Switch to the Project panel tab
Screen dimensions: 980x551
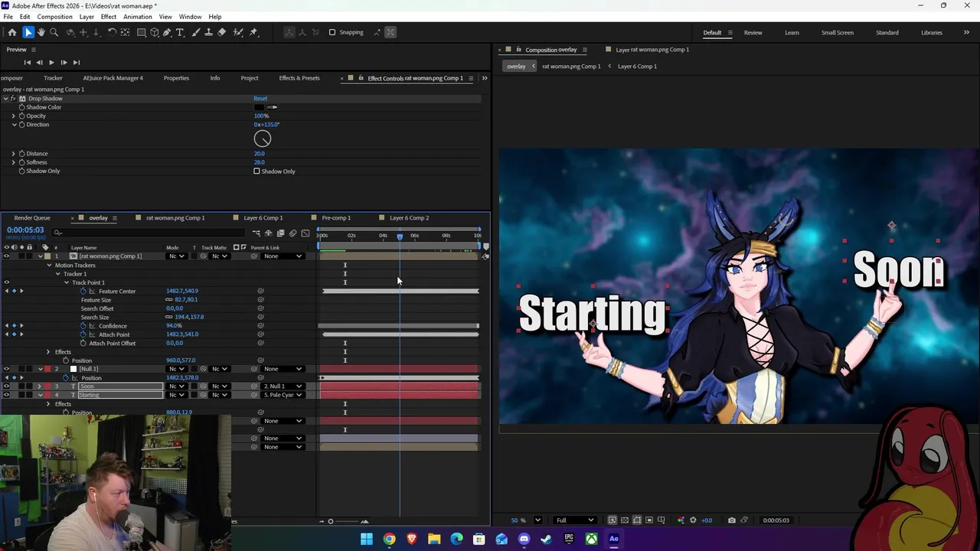[250, 78]
